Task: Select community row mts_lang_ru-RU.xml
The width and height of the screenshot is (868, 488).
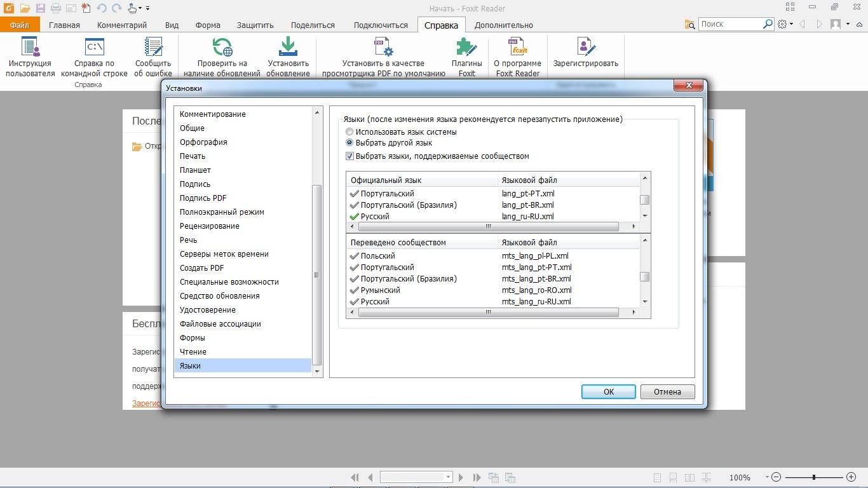Action: [492, 302]
